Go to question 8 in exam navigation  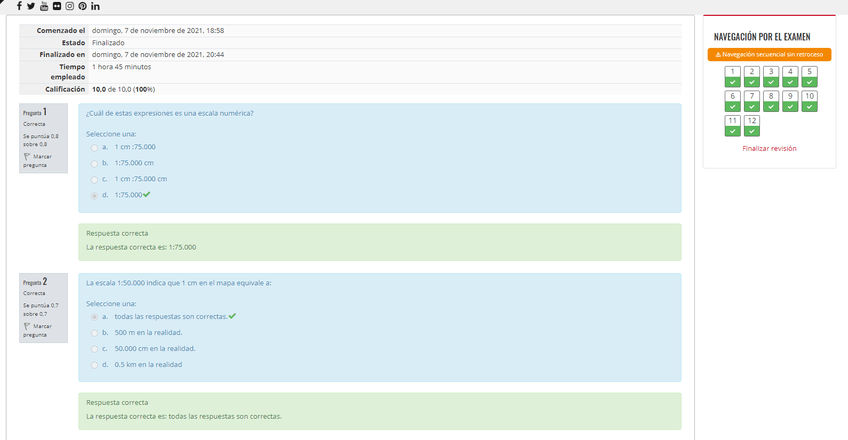[771, 101]
